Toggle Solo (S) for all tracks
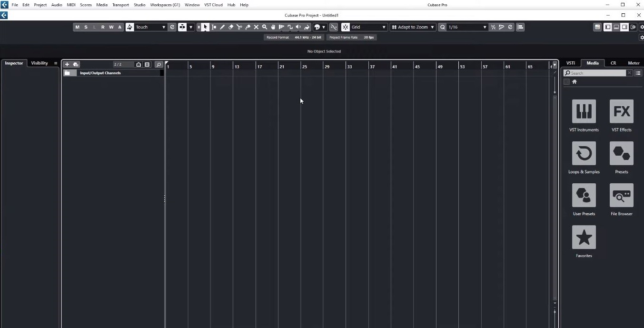Screen dimensions: 644x328 tap(86, 27)
